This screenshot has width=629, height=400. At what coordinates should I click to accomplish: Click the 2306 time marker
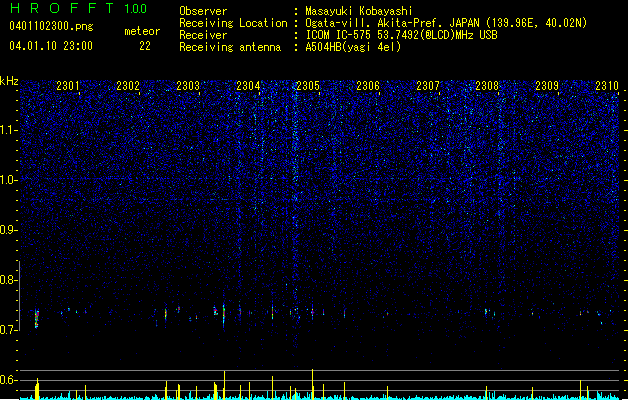click(368, 86)
